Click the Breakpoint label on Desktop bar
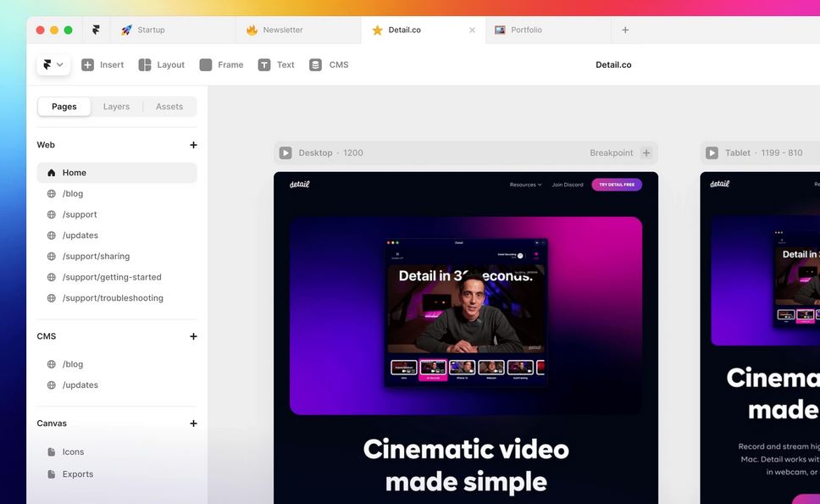Screen dimensions: 820x504 pyautogui.click(x=612, y=152)
